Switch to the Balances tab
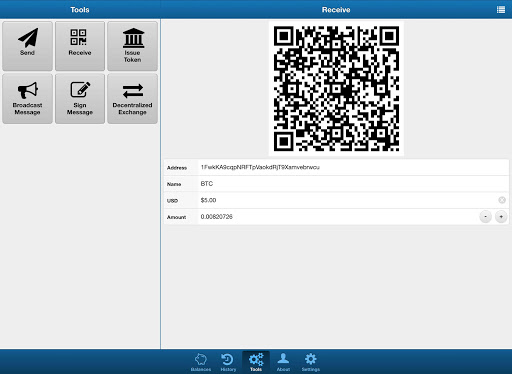 click(x=201, y=362)
